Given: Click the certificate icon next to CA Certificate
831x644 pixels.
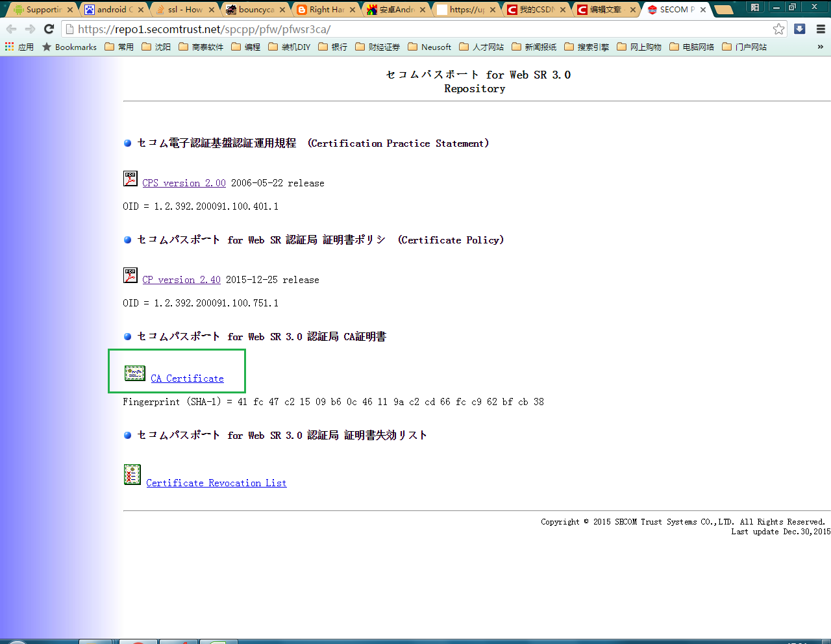Looking at the screenshot, I should pyautogui.click(x=135, y=373).
